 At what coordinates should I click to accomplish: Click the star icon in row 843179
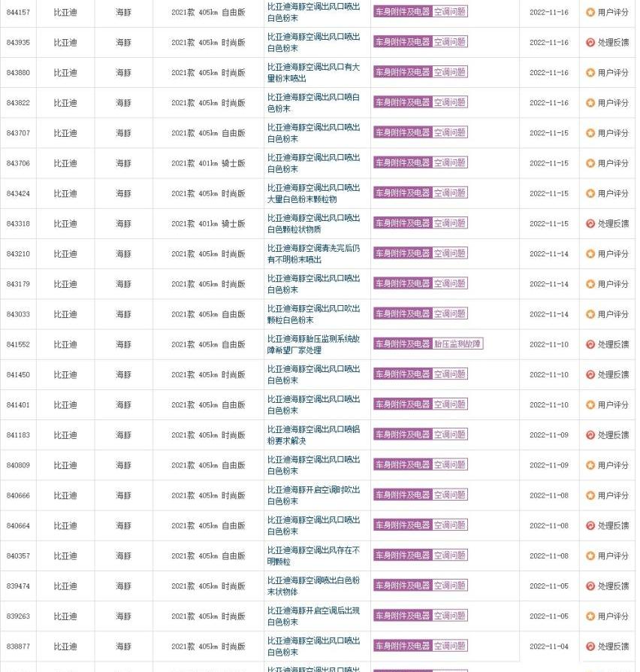(x=590, y=284)
